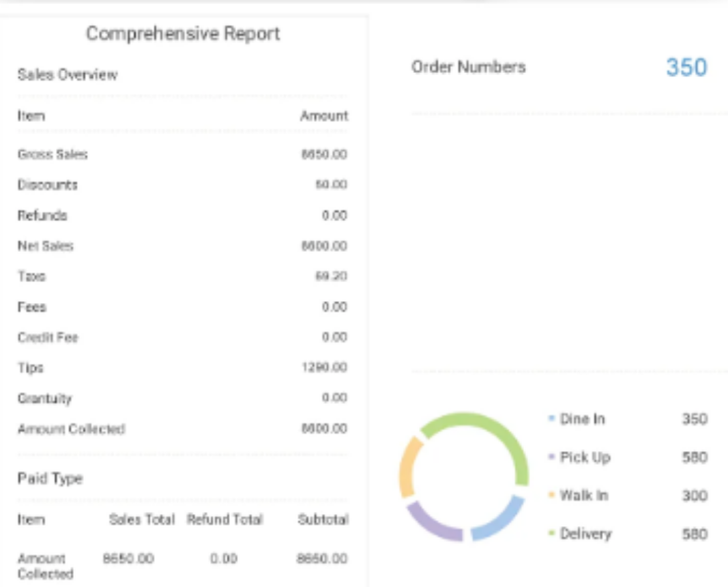Click the Comprehensive Report title

click(x=183, y=33)
